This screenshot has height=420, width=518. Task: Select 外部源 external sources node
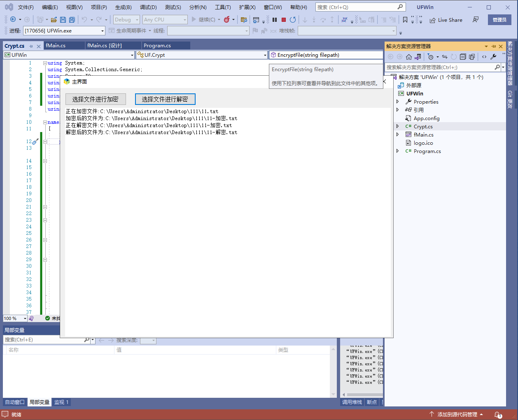[x=413, y=85]
